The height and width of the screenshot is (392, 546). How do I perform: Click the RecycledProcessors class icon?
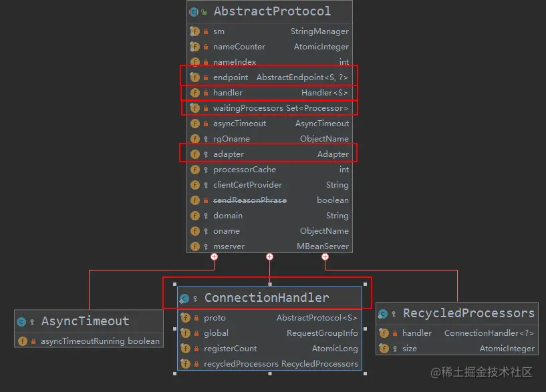pyautogui.click(x=383, y=313)
